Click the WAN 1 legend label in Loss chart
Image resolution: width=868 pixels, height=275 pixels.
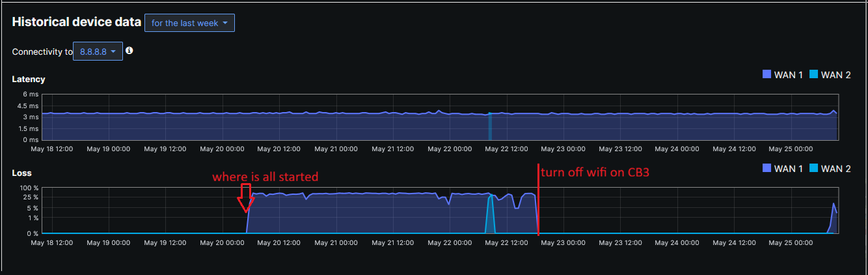pos(789,169)
